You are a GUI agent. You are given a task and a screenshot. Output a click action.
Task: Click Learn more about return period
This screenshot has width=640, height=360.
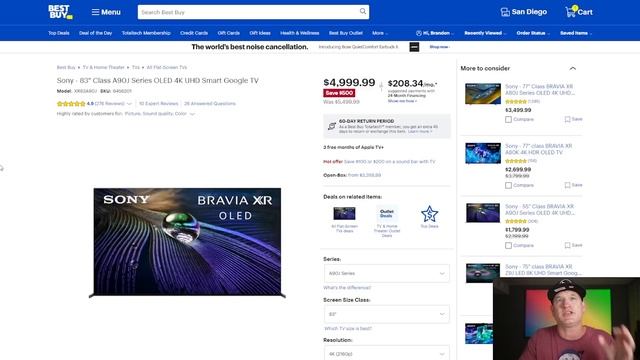(x=420, y=131)
